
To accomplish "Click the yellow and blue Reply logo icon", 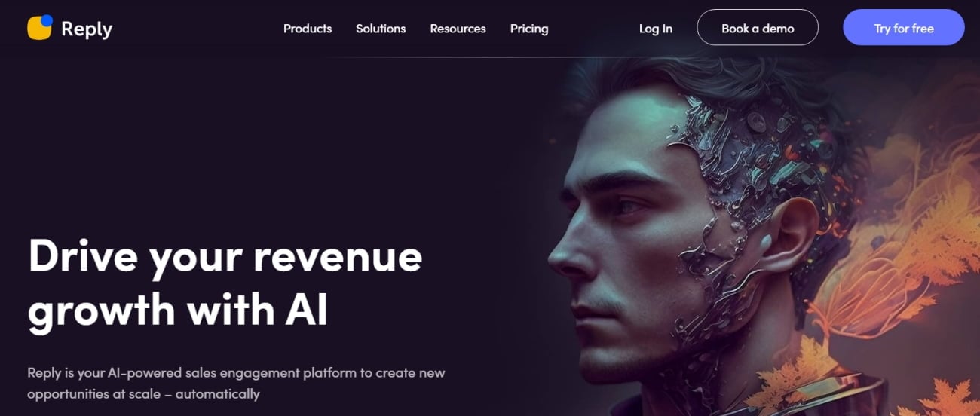I will click(40, 27).
